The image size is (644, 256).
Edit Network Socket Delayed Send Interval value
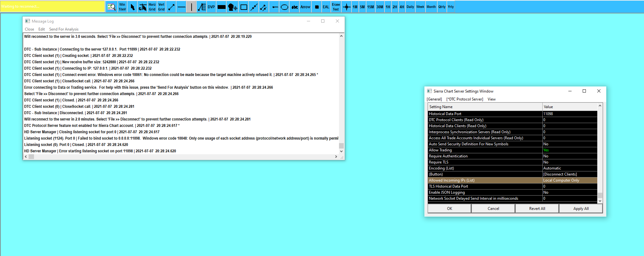point(570,198)
